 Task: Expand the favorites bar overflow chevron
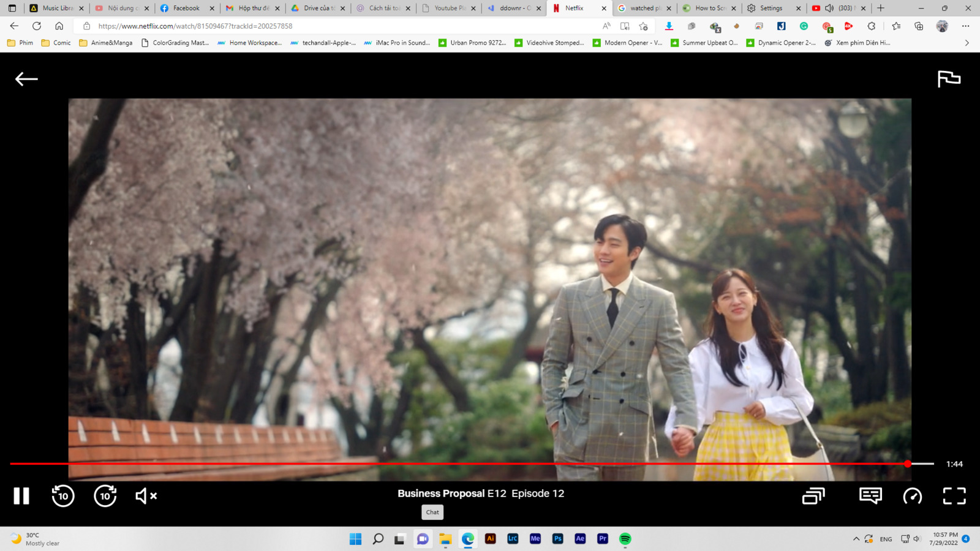(x=967, y=43)
